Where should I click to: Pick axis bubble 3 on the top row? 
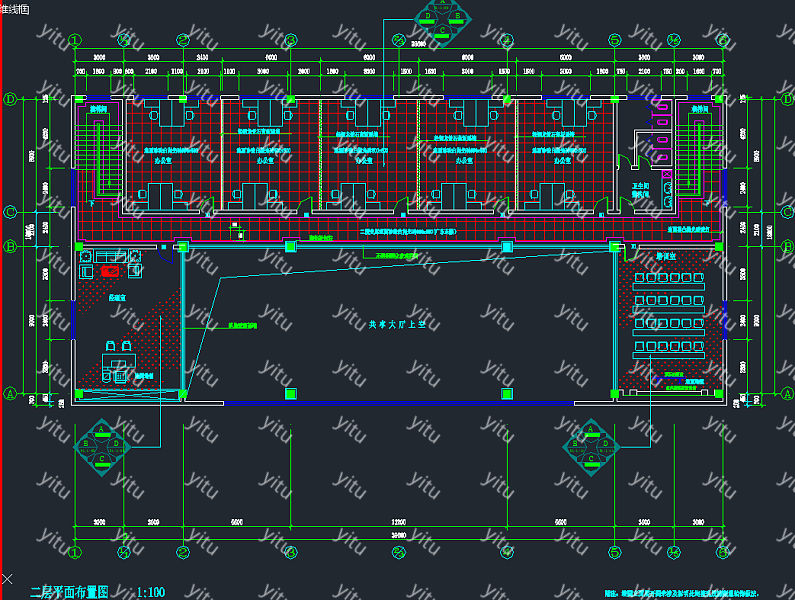tap(290, 40)
